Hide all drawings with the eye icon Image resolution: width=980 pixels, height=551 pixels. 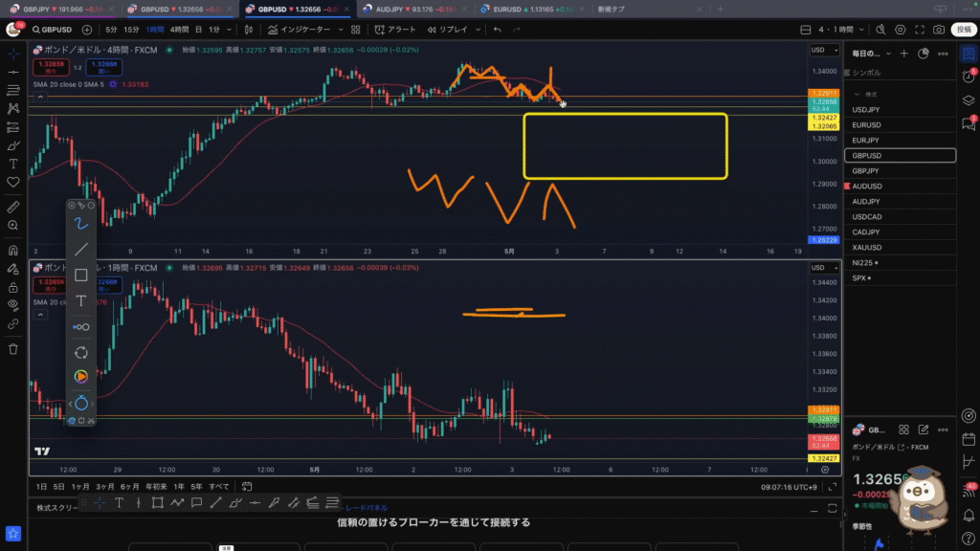[13, 305]
